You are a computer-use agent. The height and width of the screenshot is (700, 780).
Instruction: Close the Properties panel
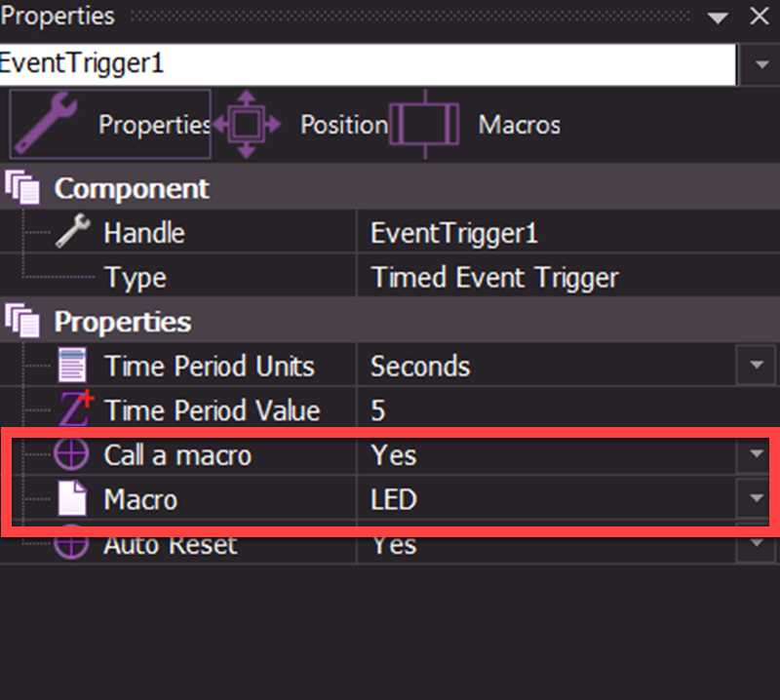tap(759, 17)
